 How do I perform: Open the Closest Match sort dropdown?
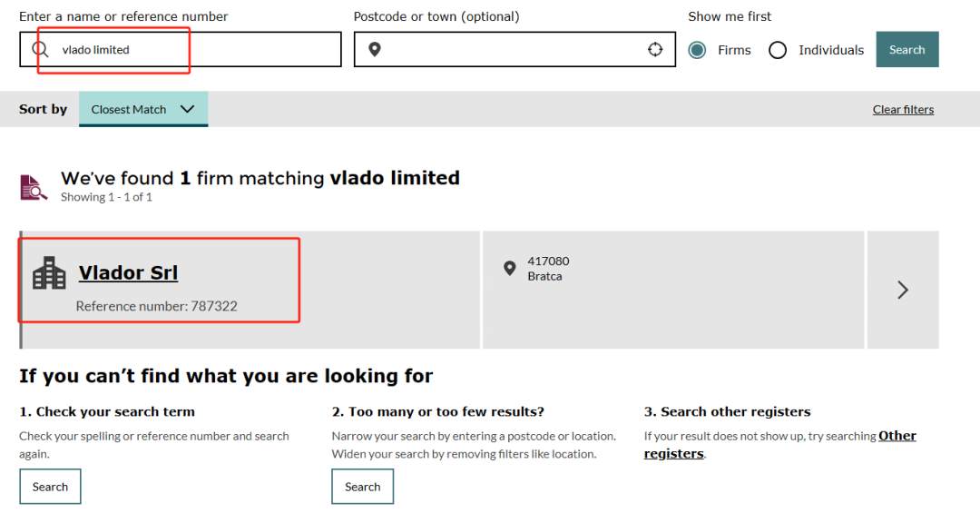[143, 109]
